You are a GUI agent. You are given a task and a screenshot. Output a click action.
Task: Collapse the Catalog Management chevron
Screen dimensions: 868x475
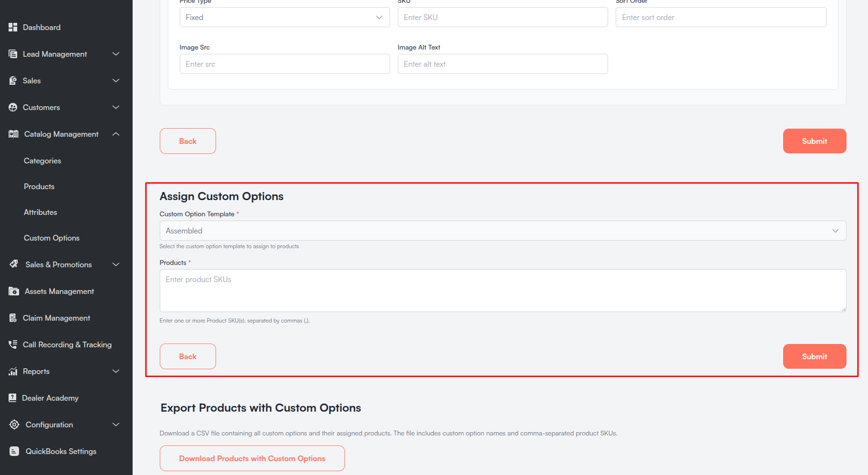[116, 134]
